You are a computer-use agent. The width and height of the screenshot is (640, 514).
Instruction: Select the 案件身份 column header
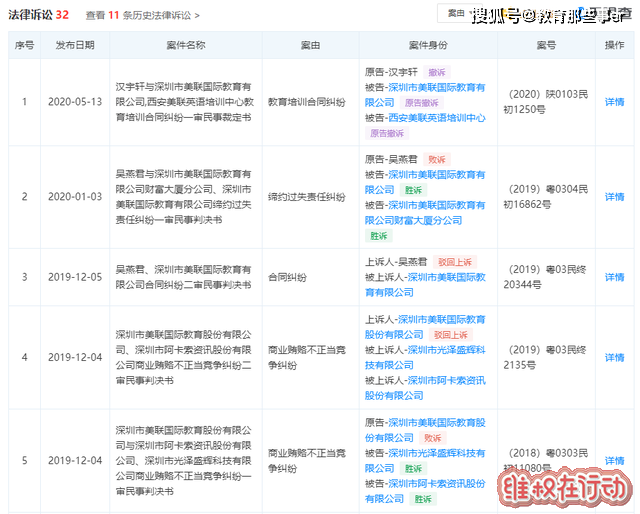click(428, 45)
